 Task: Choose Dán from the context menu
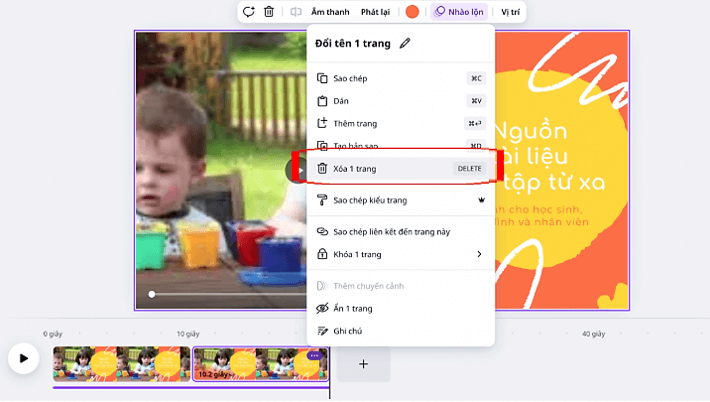[x=401, y=101]
